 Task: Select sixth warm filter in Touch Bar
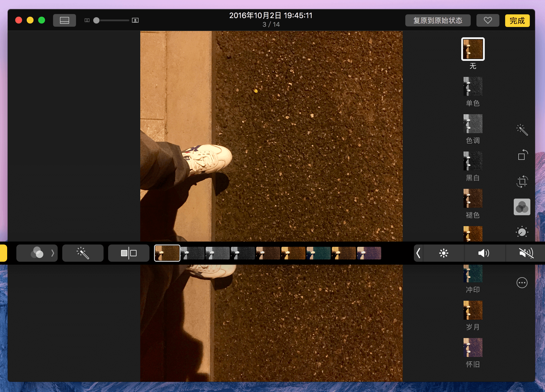(x=293, y=253)
